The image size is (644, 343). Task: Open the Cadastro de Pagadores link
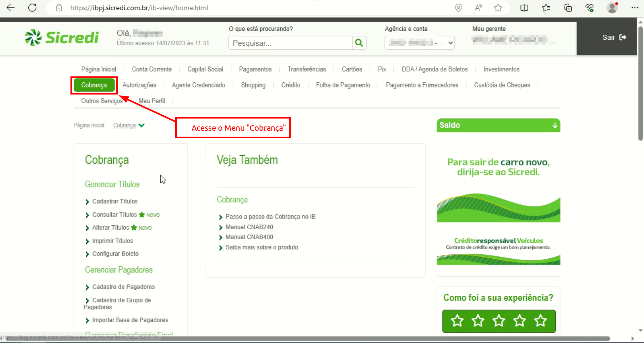pyautogui.click(x=124, y=287)
